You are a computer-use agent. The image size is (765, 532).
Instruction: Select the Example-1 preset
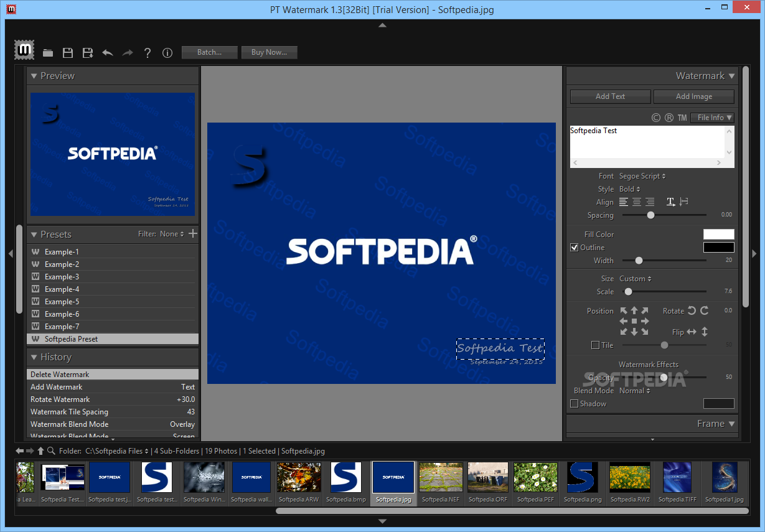(113, 252)
